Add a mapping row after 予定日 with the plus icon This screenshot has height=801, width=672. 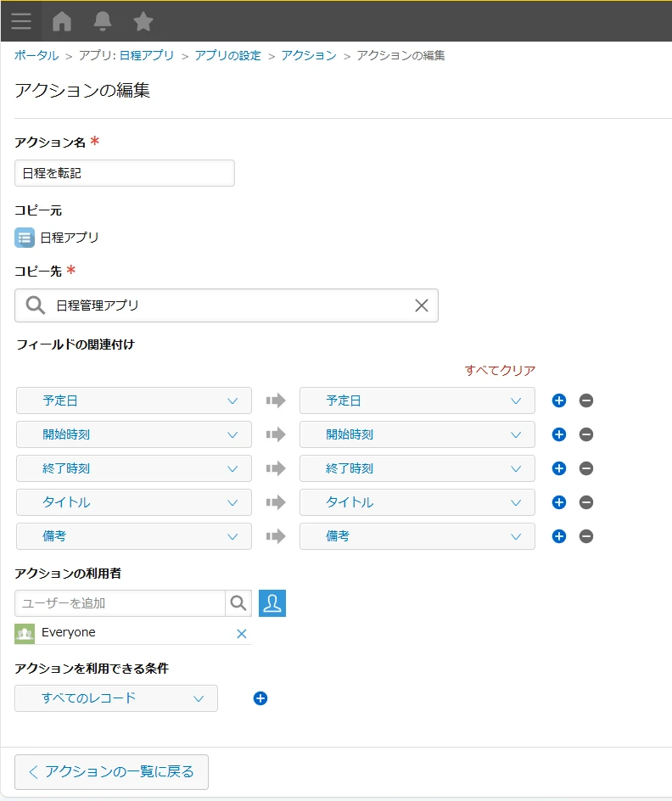click(558, 400)
